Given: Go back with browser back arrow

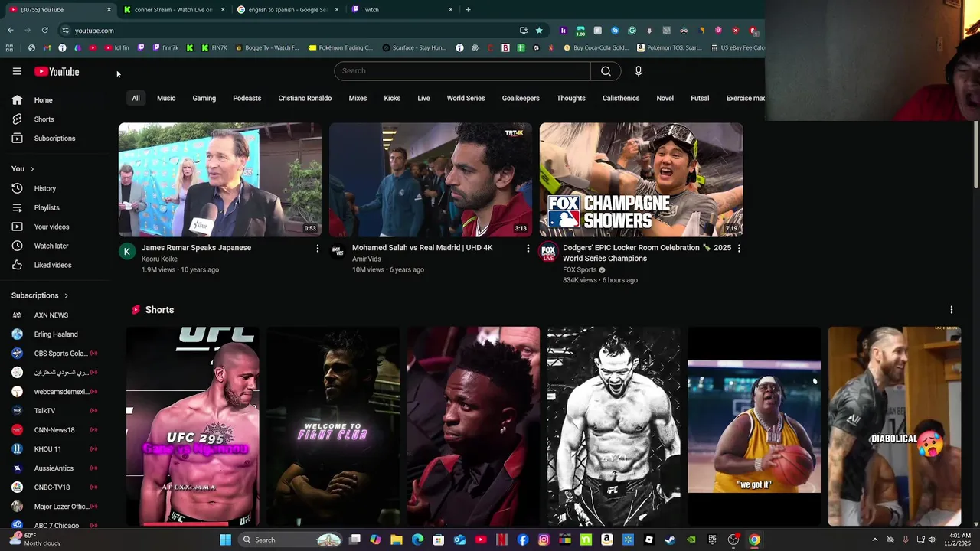Looking at the screenshot, I should pos(11,31).
